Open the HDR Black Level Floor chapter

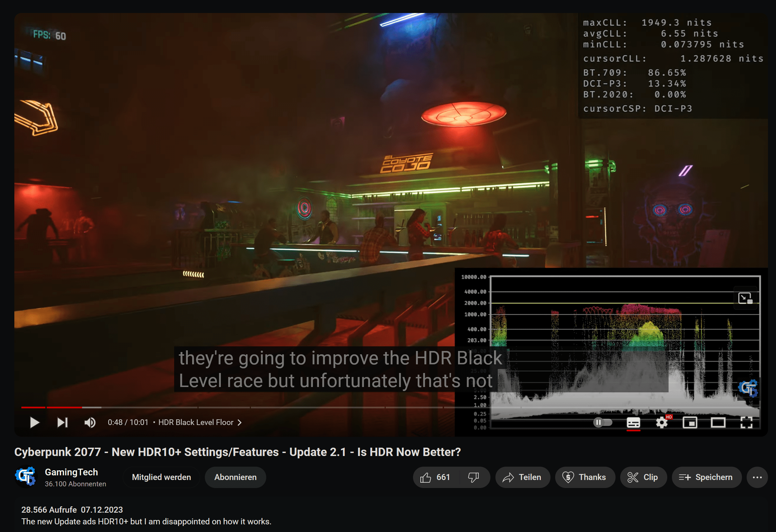coord(200,422)
